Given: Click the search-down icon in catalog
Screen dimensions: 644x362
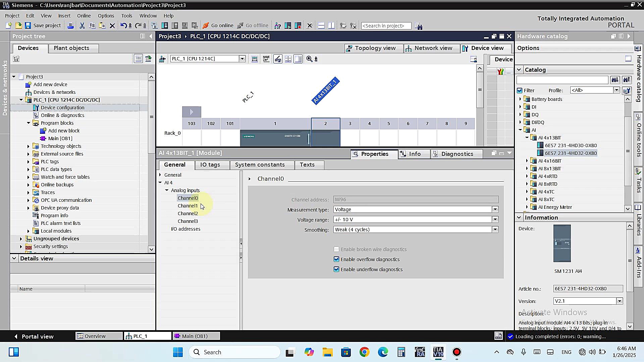Looking at the screenshot, I should tap(615, 80).
